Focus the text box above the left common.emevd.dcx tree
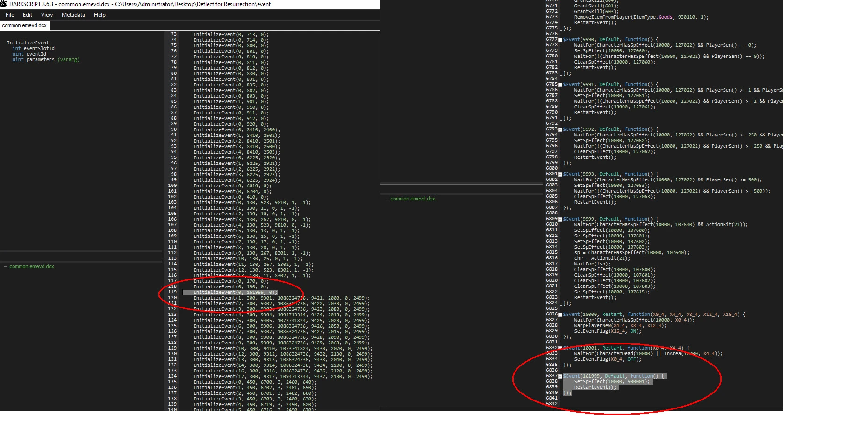868x429 pixels. coord(81,256)
